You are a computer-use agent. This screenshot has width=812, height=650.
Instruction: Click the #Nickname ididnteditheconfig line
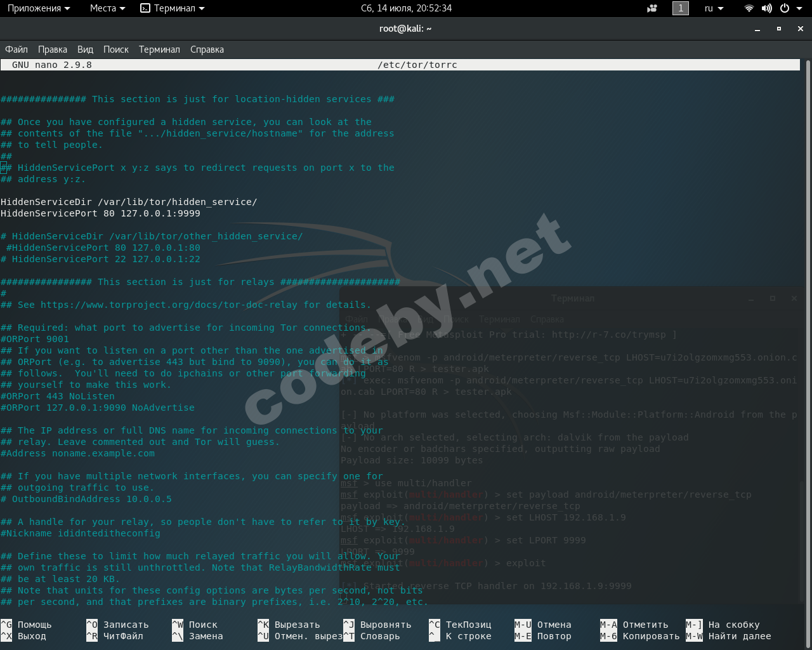pos(81,533)
